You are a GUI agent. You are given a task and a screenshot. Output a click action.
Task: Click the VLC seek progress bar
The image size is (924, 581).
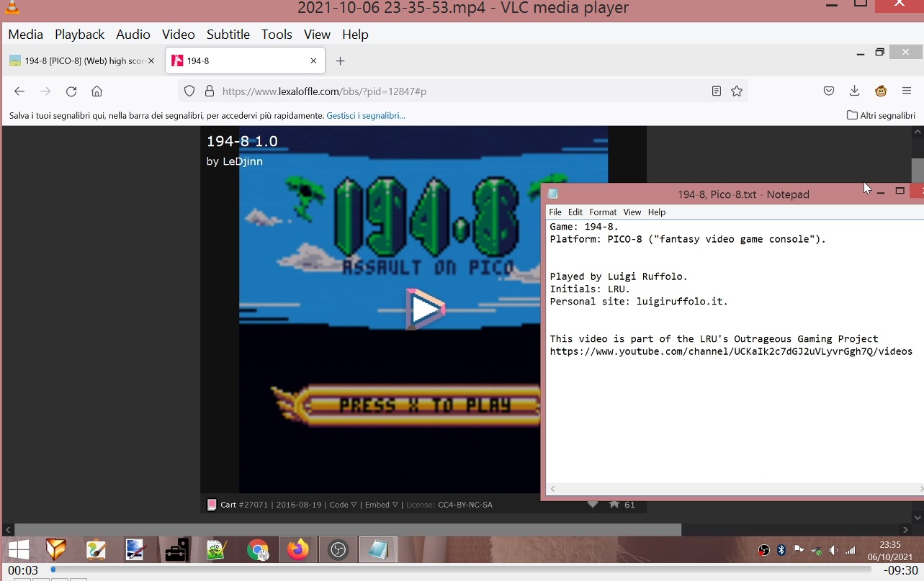pos(461,569)
